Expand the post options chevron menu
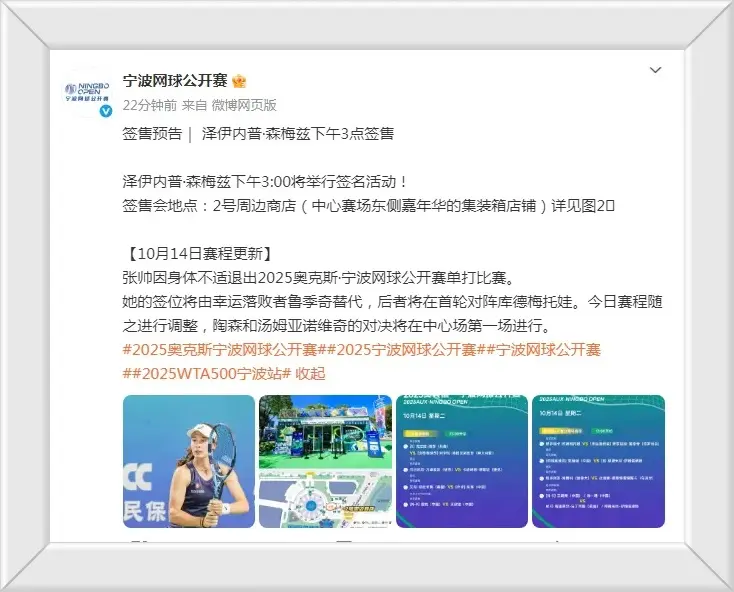Viewport: 734px width, 592px height. tap(655, 70)
